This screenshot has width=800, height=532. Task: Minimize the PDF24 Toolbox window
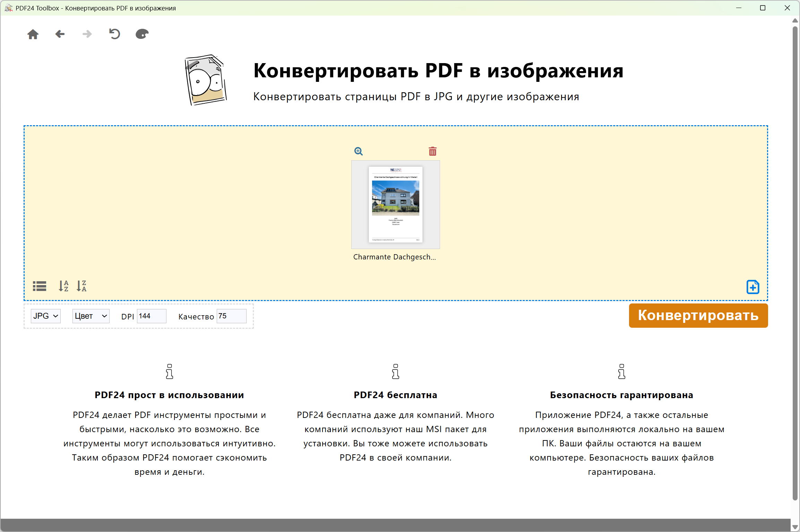(x=739, y=8)
